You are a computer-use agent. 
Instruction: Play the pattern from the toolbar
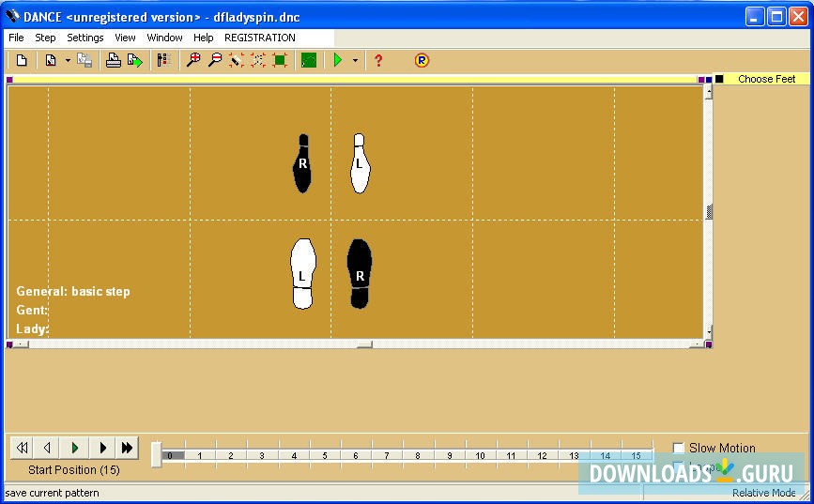coord(338,61)
